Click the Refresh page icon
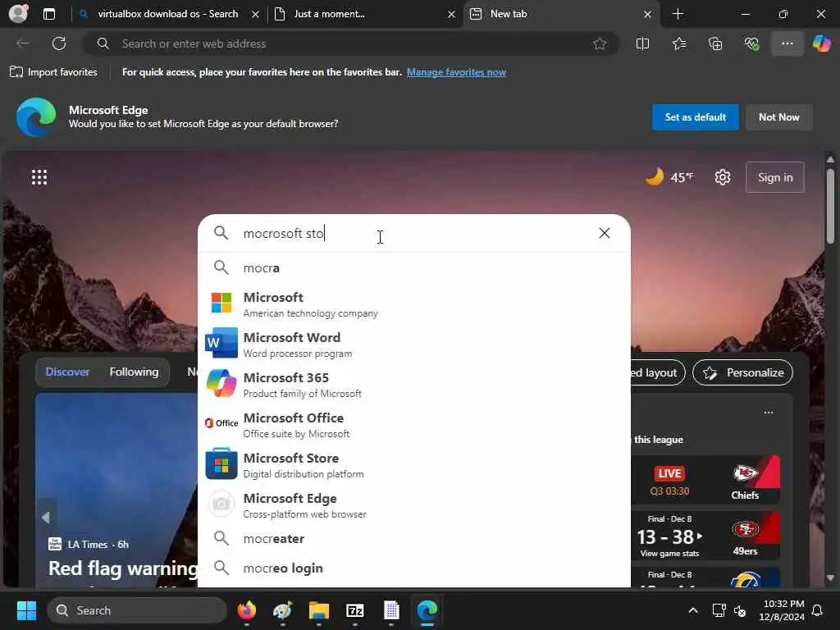The image size is (840, 630). pyautogui.click(x=59, y=43)
